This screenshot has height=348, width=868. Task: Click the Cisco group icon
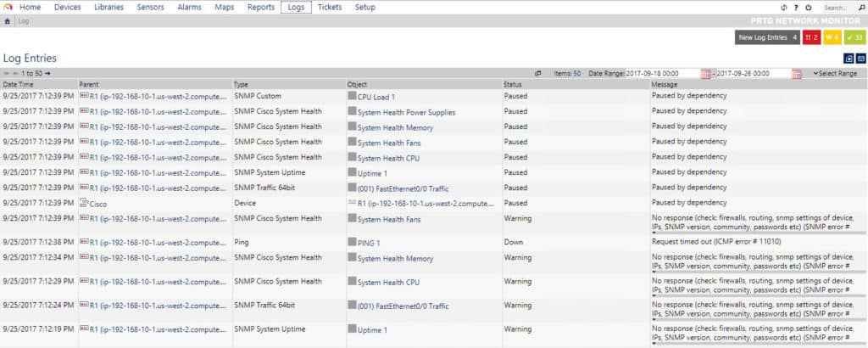84,203
